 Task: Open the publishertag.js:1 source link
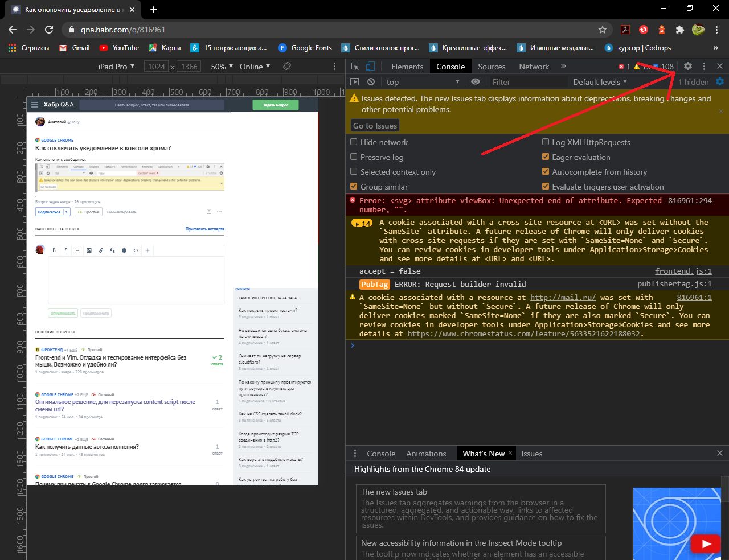pos(675,284)
